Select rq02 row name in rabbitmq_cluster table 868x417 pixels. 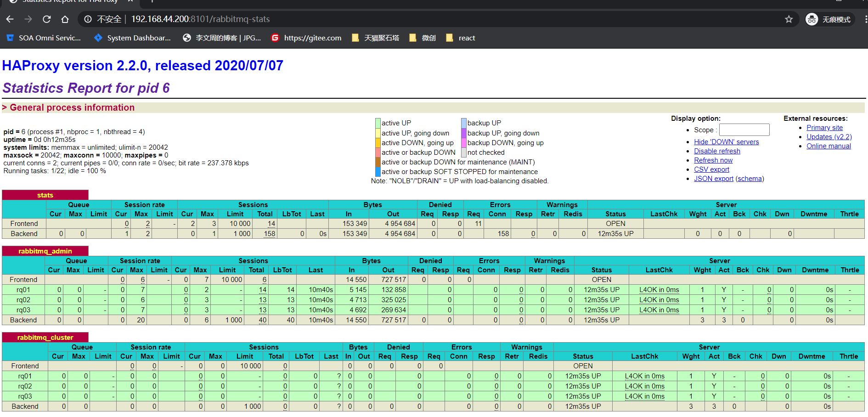click(25, 386)
